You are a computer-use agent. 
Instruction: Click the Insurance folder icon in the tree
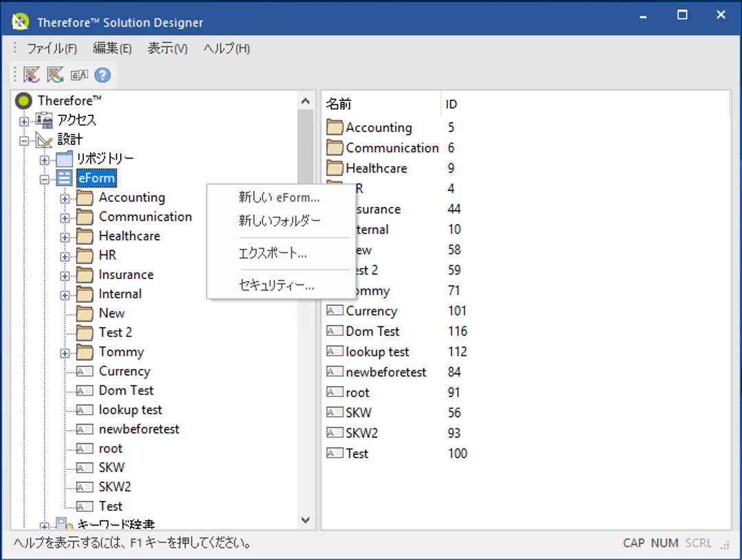85,275
